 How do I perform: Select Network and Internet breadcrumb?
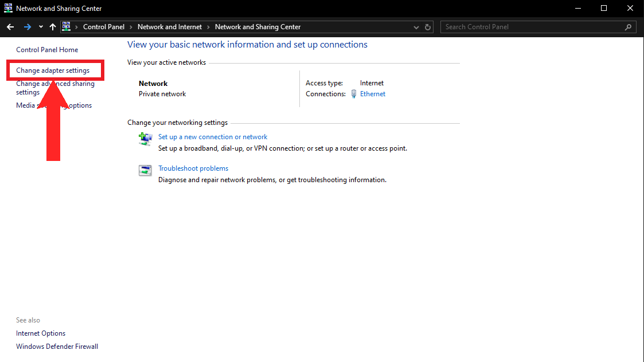(x=170, y=27)
